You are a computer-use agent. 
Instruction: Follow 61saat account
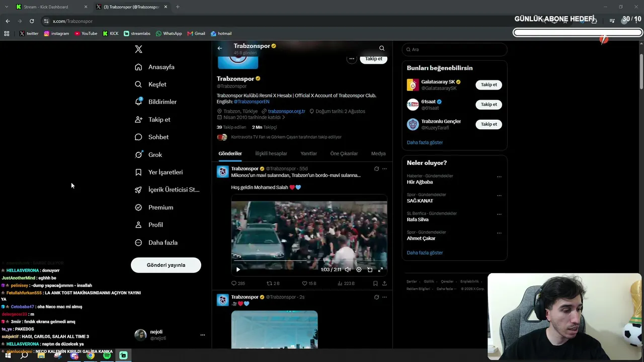pyautogui.click(x=489, y=105)
